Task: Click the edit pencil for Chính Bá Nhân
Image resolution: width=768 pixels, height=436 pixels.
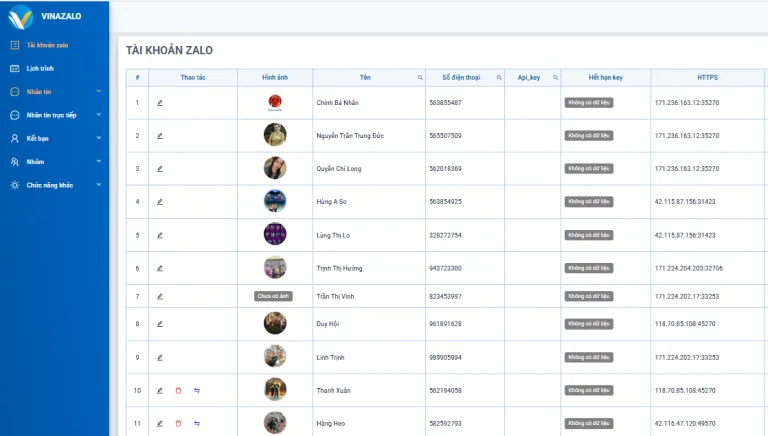Action: point(159,103)
